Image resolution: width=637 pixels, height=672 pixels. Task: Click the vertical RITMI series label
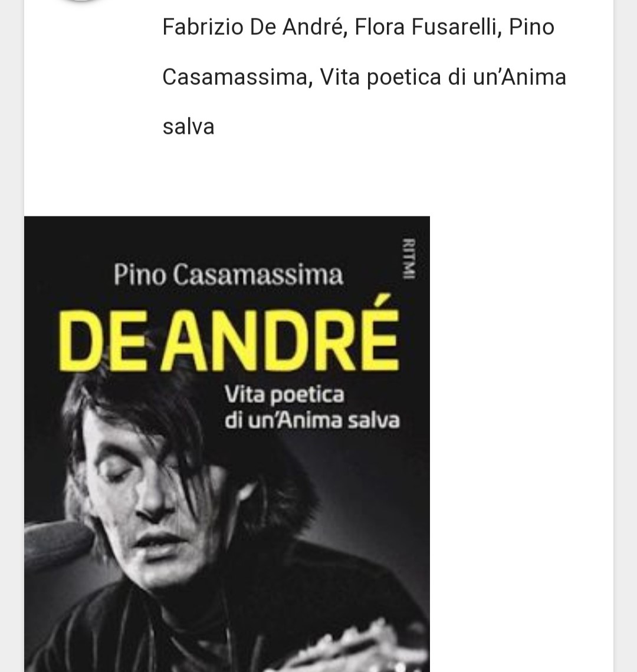(409, 258)
